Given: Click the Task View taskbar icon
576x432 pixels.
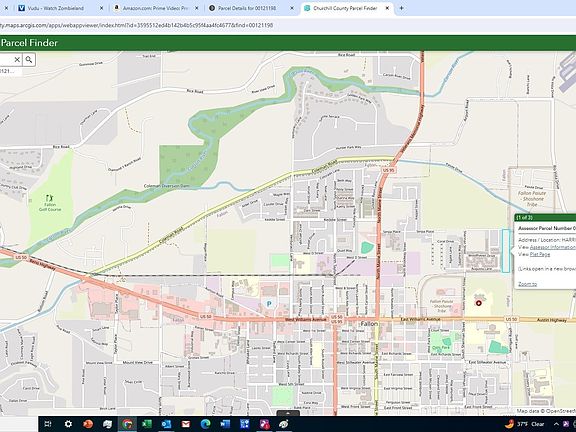Looking at the screenshot, I should click(48, 424).
